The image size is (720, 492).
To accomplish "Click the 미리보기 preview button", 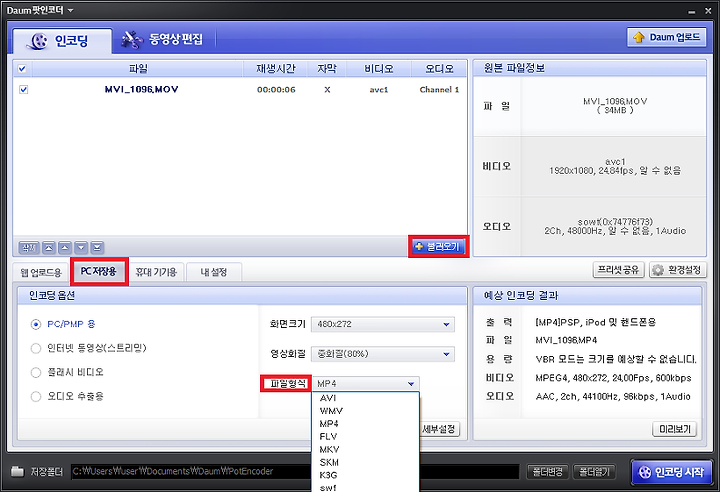I will click(675, 429).
